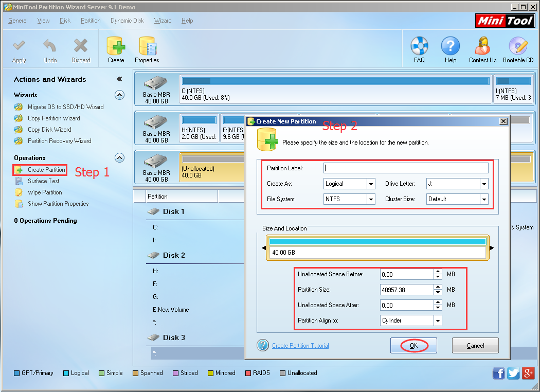The width and height of the screenshot is (540, 392).
Task: Open the Partition Align to dropdown
Action: point(438,320)
